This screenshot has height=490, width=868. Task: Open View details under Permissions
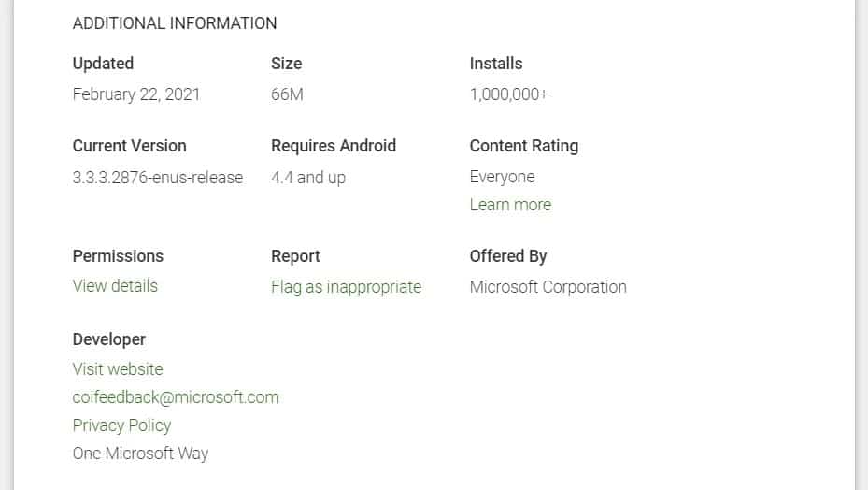115,286
